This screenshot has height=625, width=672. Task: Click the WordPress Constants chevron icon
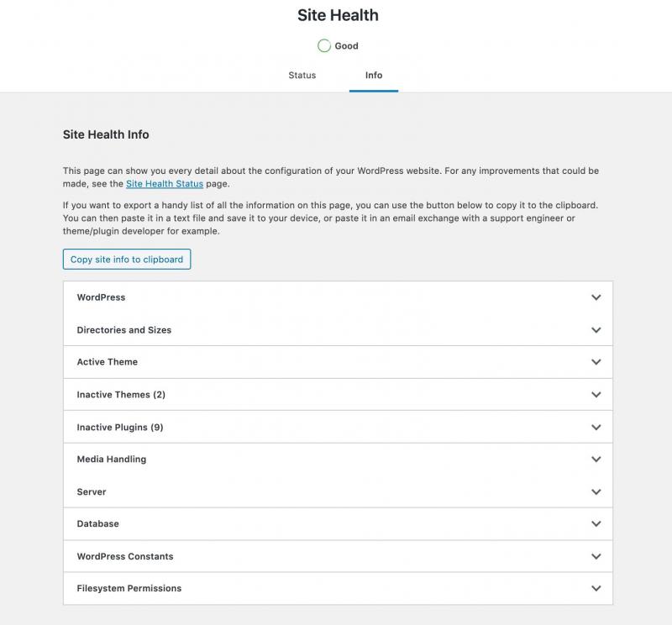(596, 556)
